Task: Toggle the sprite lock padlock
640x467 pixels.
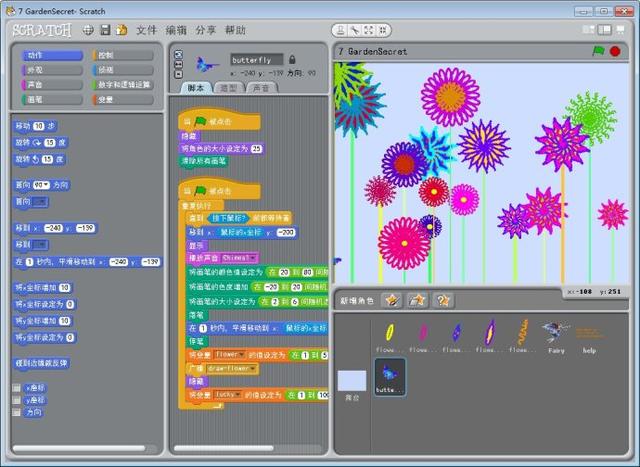Action: coord(292,60)
